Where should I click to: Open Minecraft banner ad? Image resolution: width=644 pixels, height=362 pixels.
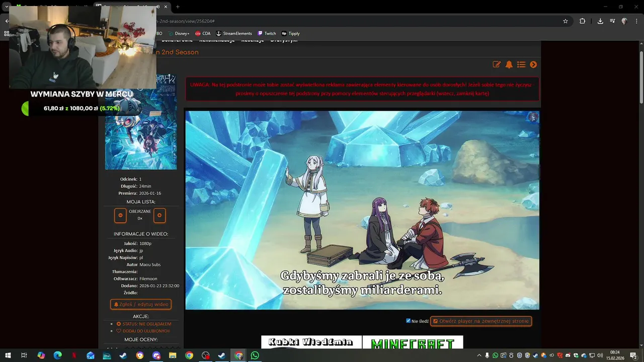coord(413,342)
